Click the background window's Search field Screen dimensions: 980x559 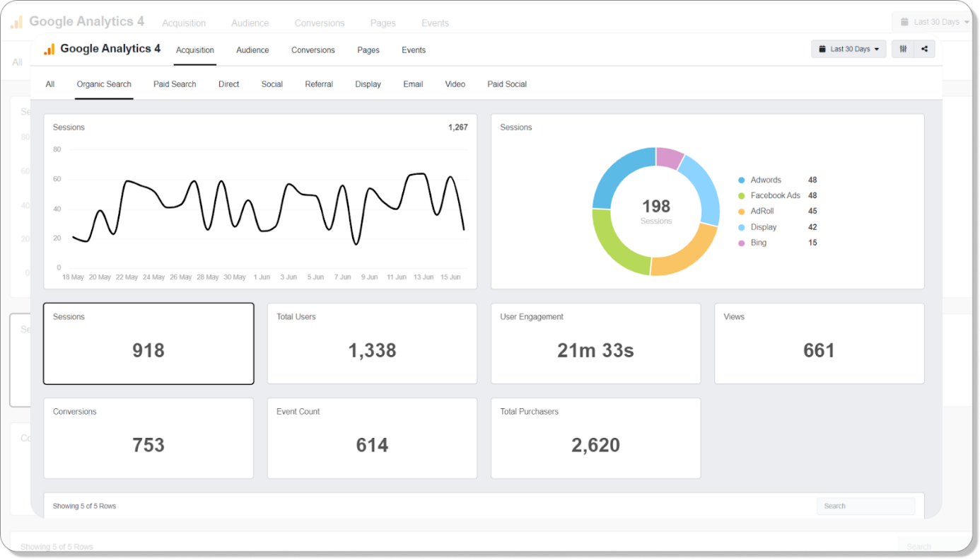(x=933, y=546)
